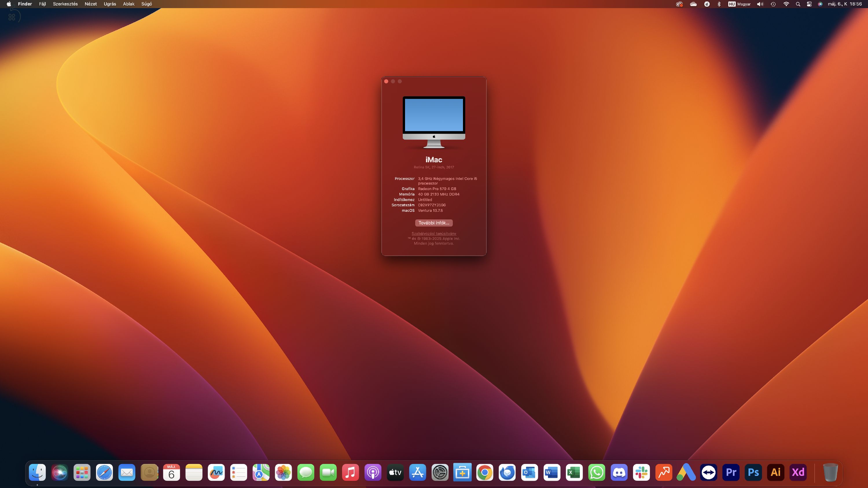
Task: Click the iMac computer image
Action: pos(434,122)
